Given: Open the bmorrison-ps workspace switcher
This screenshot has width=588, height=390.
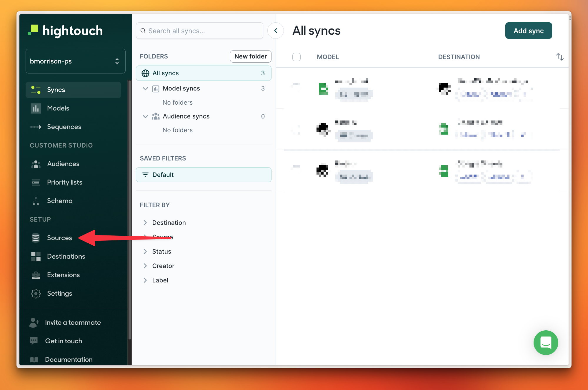Looking at the screenshot, I should pos(76,61).
